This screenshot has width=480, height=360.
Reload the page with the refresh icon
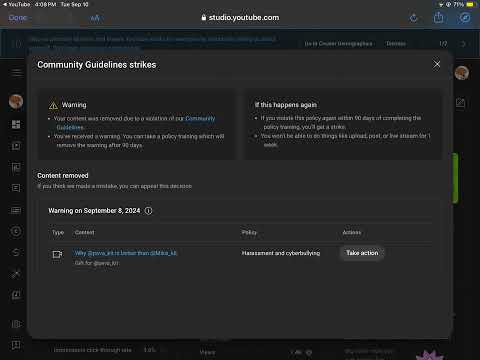tap(414, 18)
